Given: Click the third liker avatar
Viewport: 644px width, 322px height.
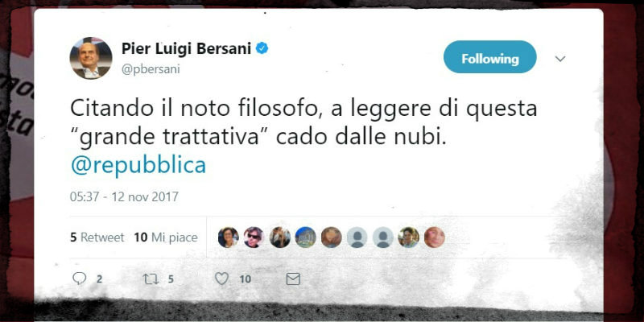Looking at the screenshot, I should pyautogui.click(x=279, y=237).
